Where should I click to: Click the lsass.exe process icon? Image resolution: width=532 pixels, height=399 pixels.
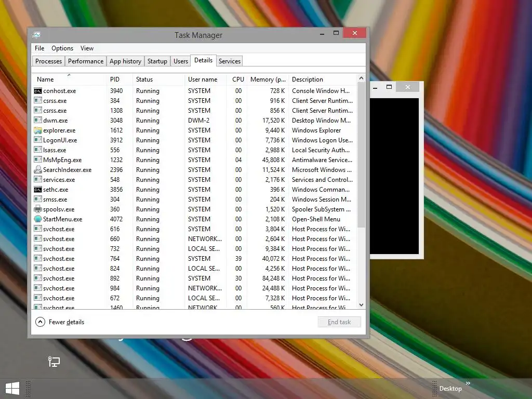(x=37, y=150)
